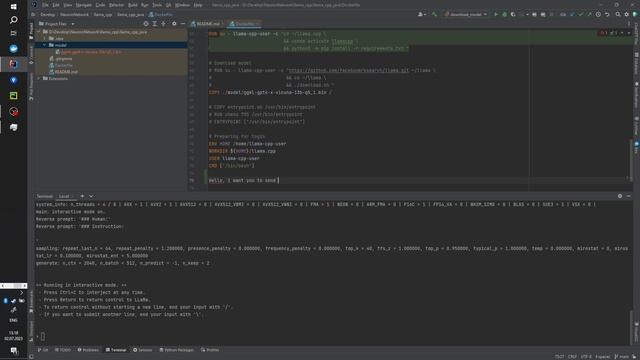Click the green Run button

click(496, 14)
